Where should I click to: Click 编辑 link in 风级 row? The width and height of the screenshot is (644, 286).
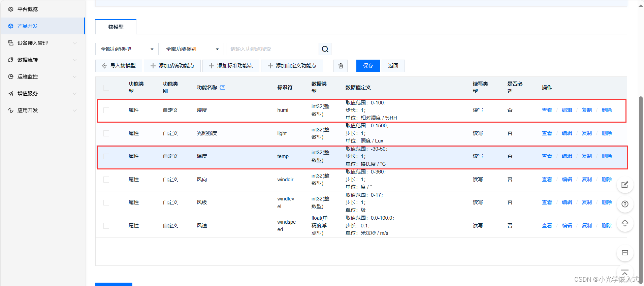(567, 202)
